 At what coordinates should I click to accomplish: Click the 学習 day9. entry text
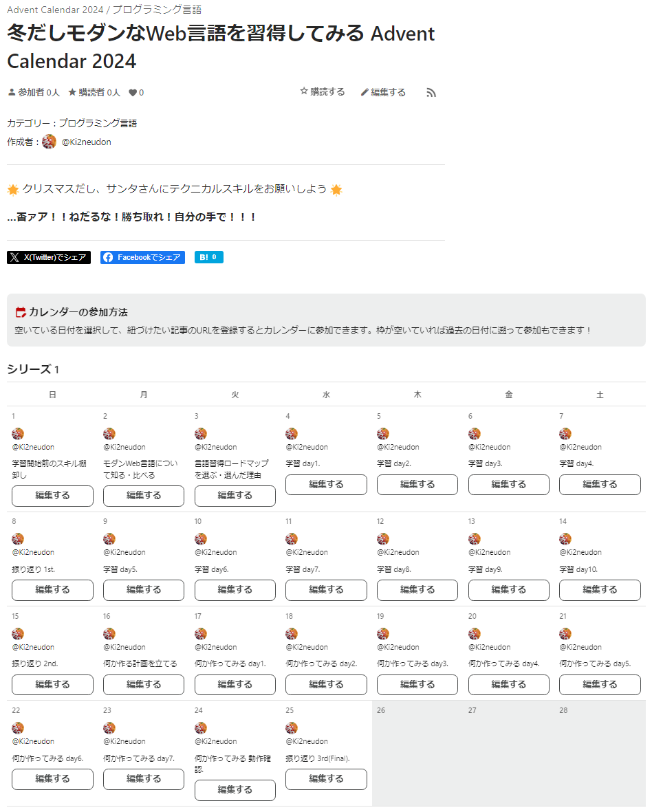pyautogui.click(x=486, y=569)
